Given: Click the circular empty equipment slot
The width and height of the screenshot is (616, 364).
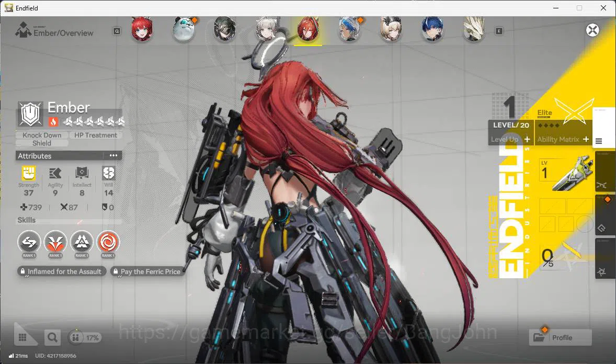Looking at the screenshot, I should [x=585, y=224].
